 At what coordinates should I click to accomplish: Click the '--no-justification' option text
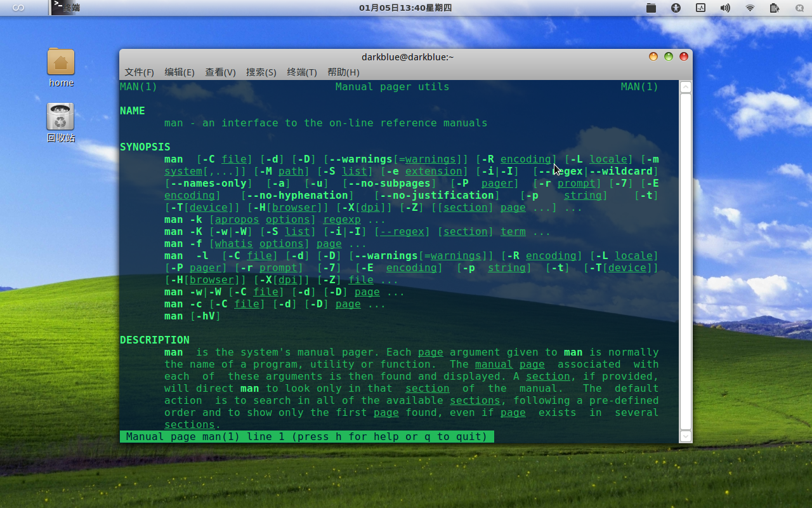[x=437, y=196]
